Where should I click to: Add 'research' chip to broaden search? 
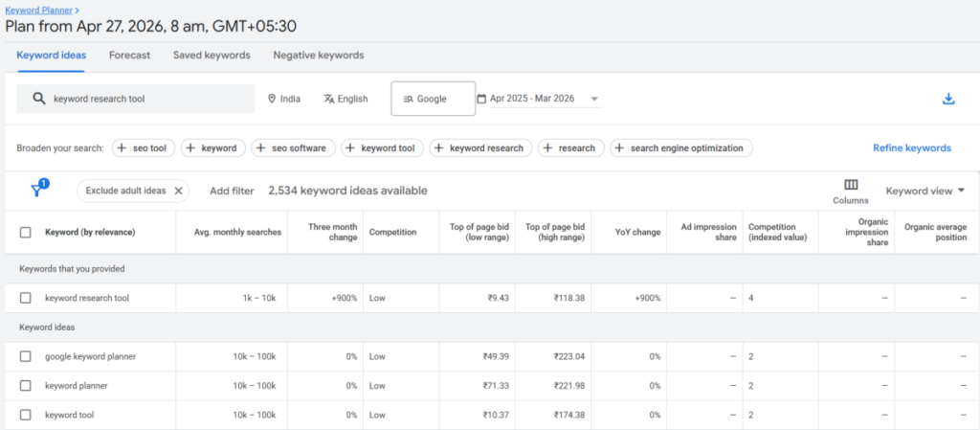click(571, 148)
